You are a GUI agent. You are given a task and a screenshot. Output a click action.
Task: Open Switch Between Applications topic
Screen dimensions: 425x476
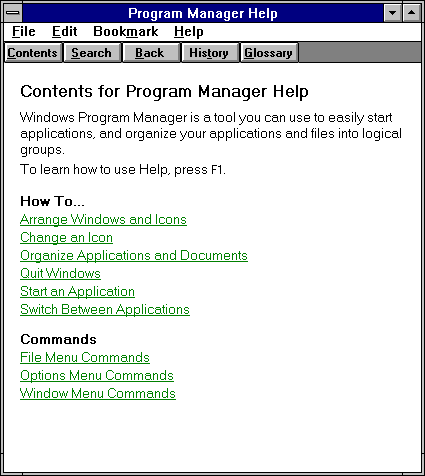105,310
